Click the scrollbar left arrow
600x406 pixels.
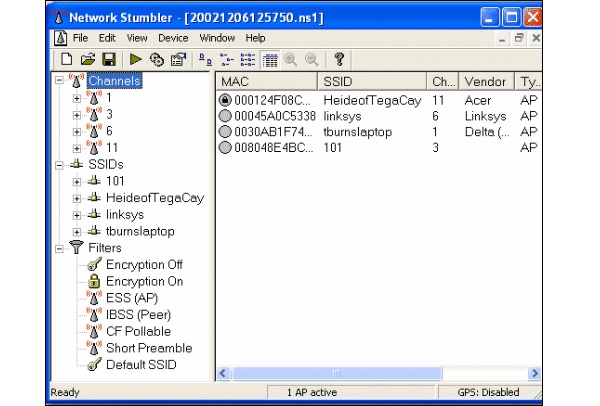[223, 373]
